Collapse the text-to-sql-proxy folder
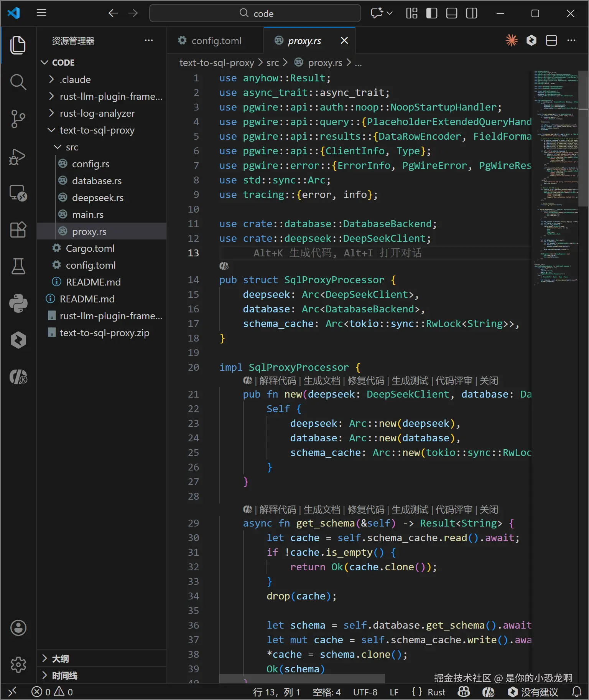 (97, 130)
